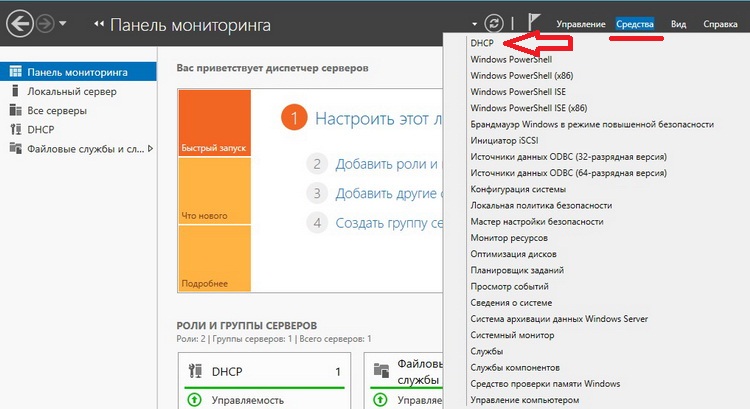The image size is (750, 409).
Task: Choose Windows PowerShell ISE entry
Action: click(x=518, y=92)
